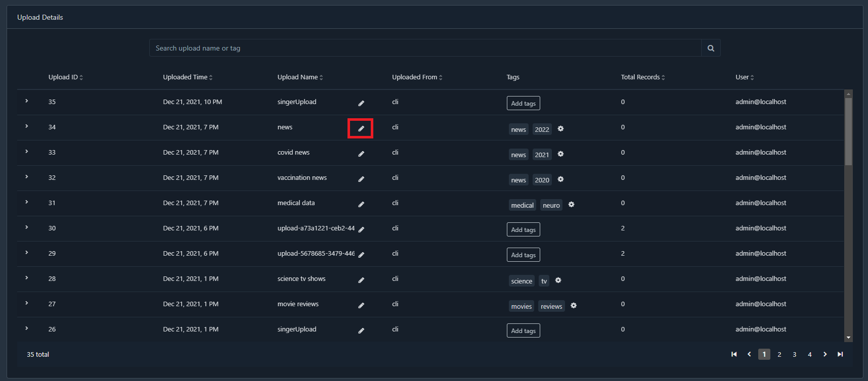
Task: Sort by Total Records column
Action: (643, 77)
